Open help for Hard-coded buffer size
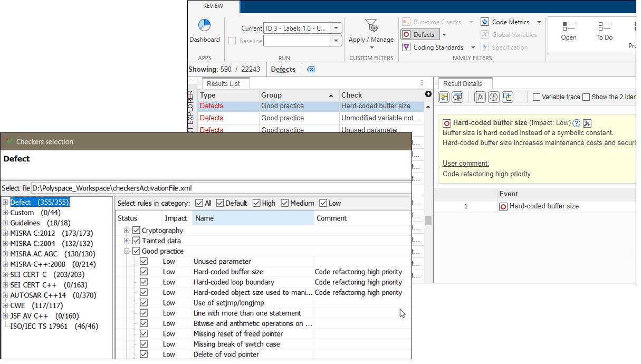Image resolution: width=641 pixels, height=364 pixels. [577, 123]
